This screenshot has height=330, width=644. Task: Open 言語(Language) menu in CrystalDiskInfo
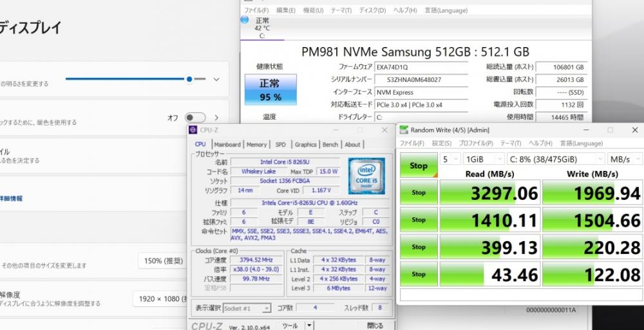click(446, 10)
